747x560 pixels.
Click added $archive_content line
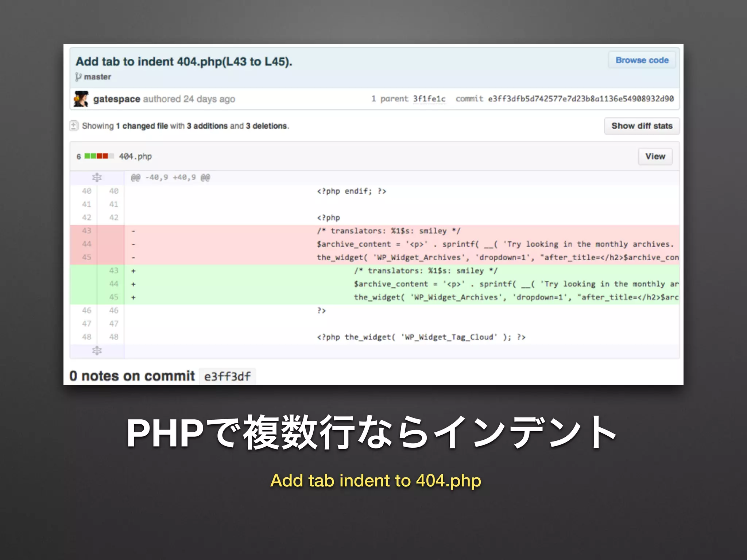point(516,284)
